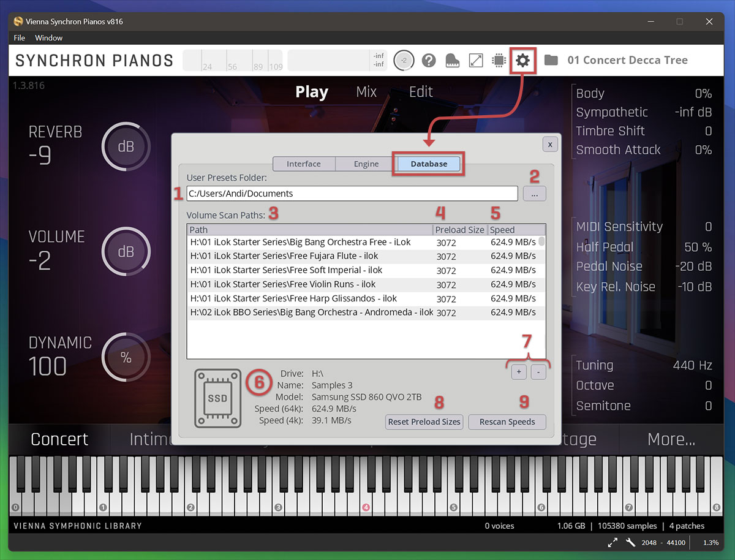Switch to the Play view
Viewport: 735px width, 560px height.
point(312,92)
